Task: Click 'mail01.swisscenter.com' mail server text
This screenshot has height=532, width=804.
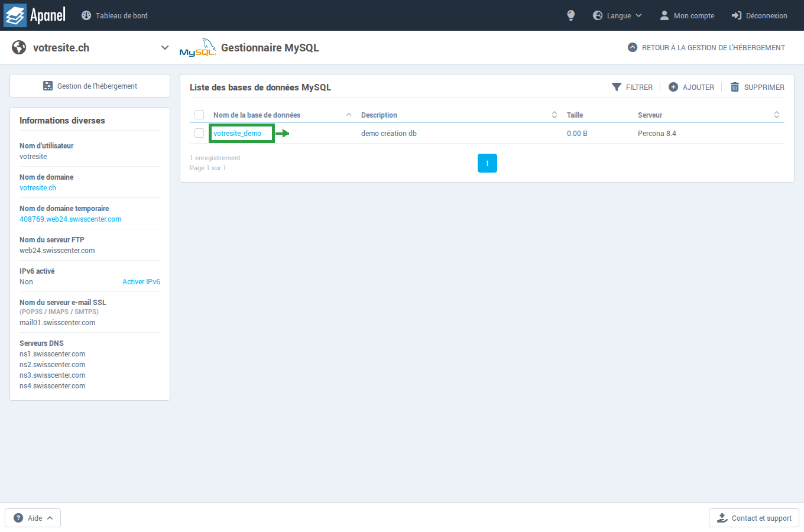Action: tap(57, 322)
